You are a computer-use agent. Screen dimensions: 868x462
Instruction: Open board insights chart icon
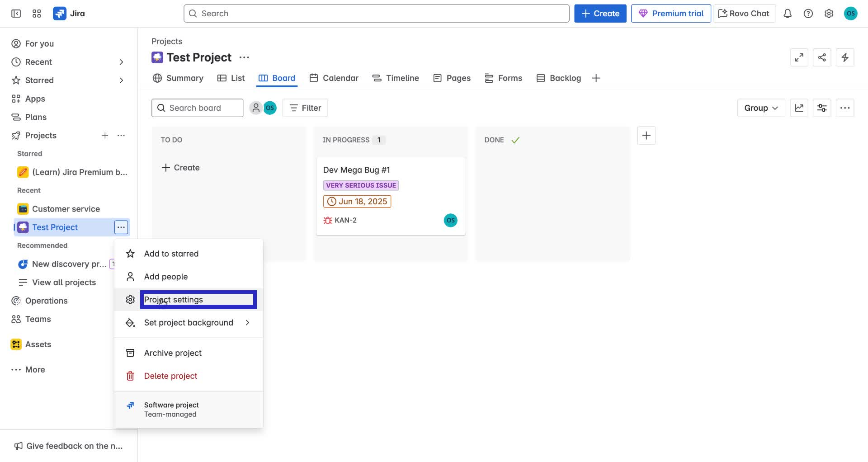799,108
